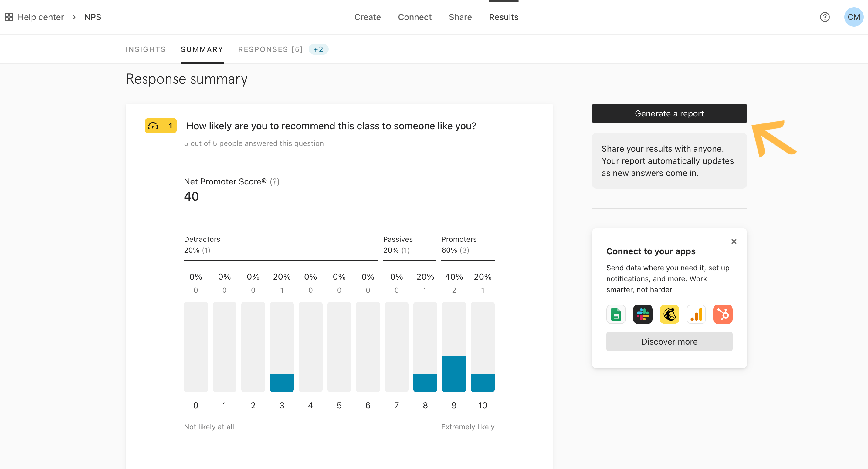The image size is (868, 469).
Task: Click the Net Promoter Score (?) help tooltip
Action: click(275, 182)
